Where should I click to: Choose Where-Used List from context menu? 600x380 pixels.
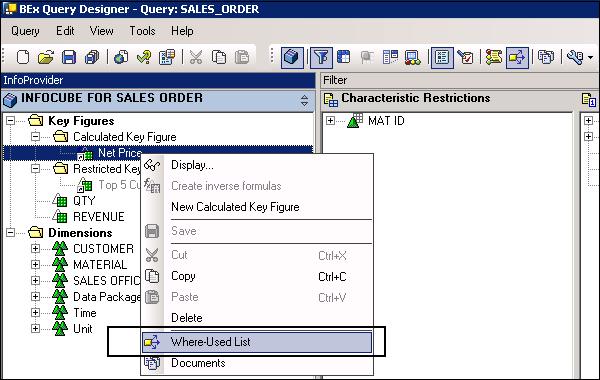tap(257, 342)
